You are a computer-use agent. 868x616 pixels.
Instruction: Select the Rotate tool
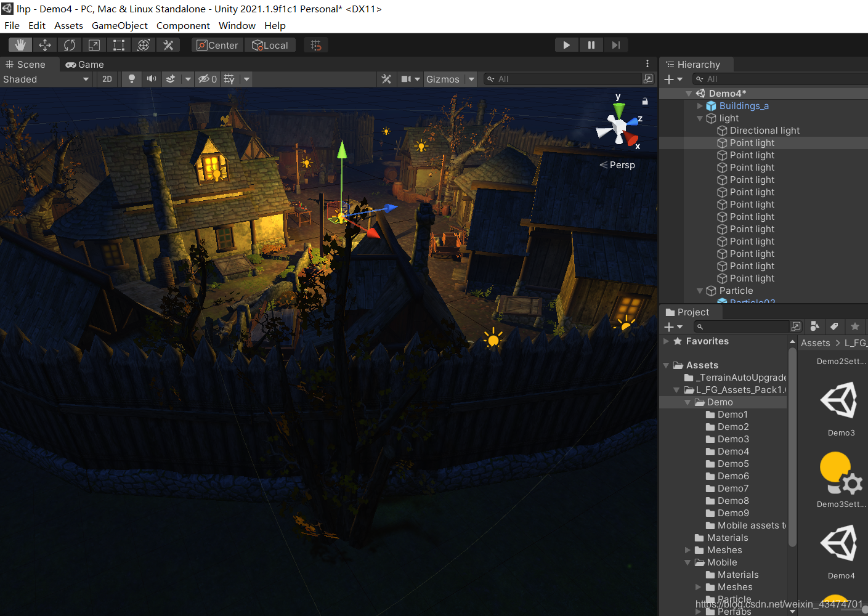pyautogui.click(x=70, y=45)
